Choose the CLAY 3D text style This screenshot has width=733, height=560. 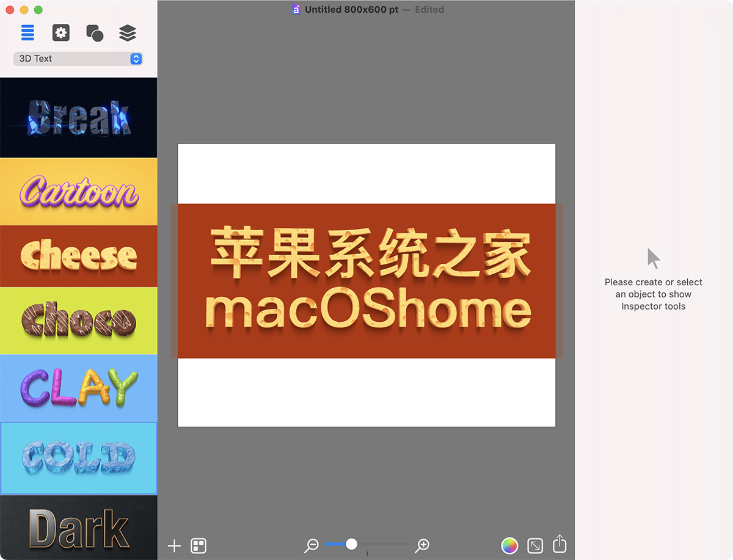coord(78,388)
